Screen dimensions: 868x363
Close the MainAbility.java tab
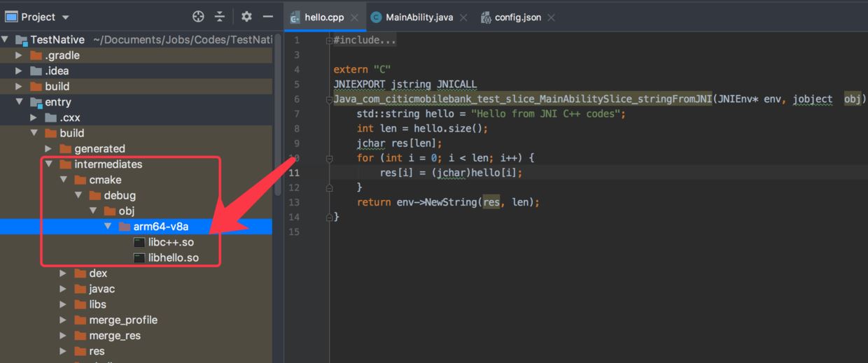tap(463, 17)
